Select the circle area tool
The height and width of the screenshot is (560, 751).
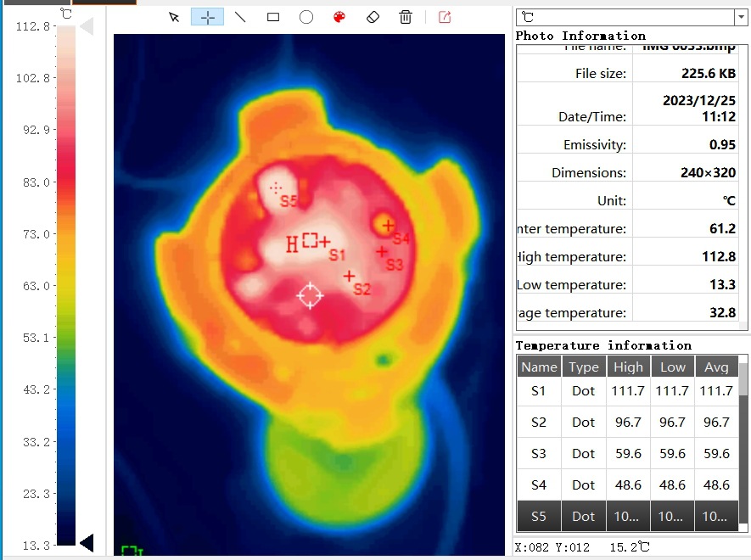pos(306,18)
